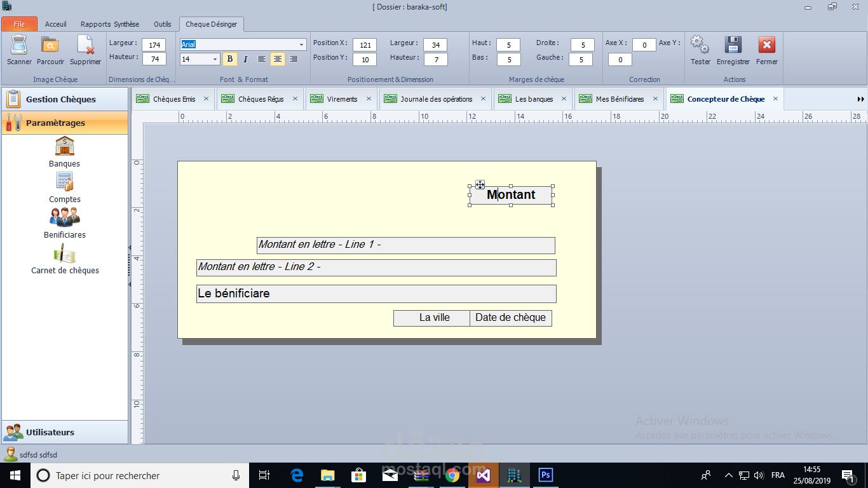Open the font size 14 dropdown

pyautogui.click(x=215, y=59)
